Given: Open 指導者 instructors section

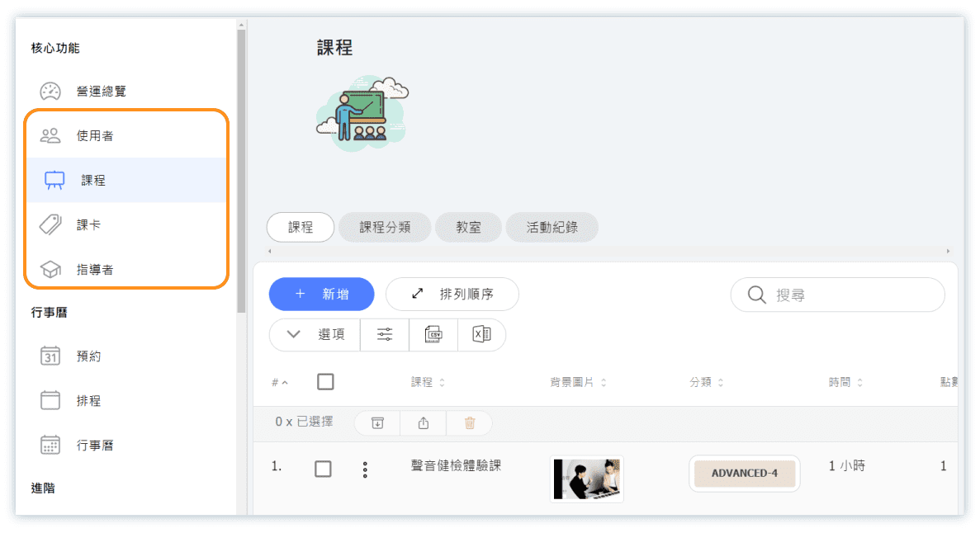Looking at the screenshot, I should point(94,270).
